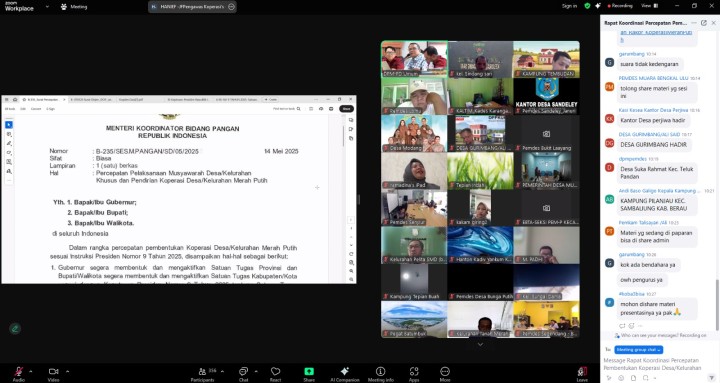Close the chat panel
720x383 pixels.
click(x=714, y=23)
